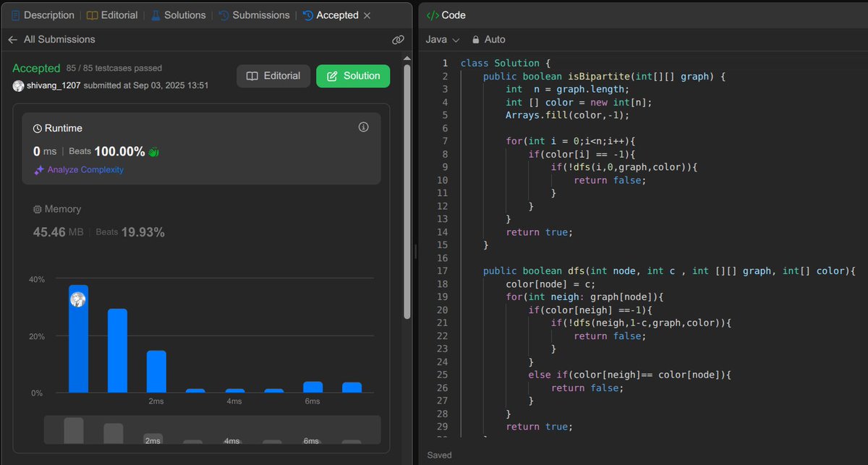Image resolution: width=868 pixels, height=465 pixels.
Task: Click the runtime info icon
Action: (364, 127)
